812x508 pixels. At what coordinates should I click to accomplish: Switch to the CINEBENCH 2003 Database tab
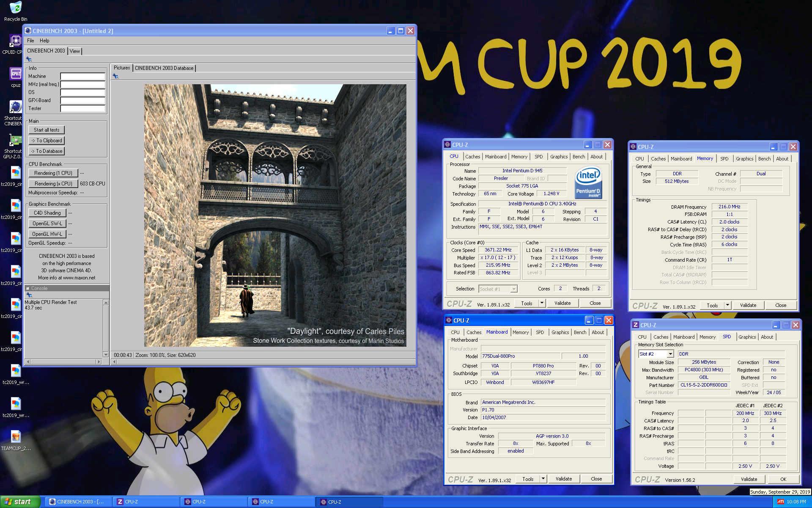point(164,68)
